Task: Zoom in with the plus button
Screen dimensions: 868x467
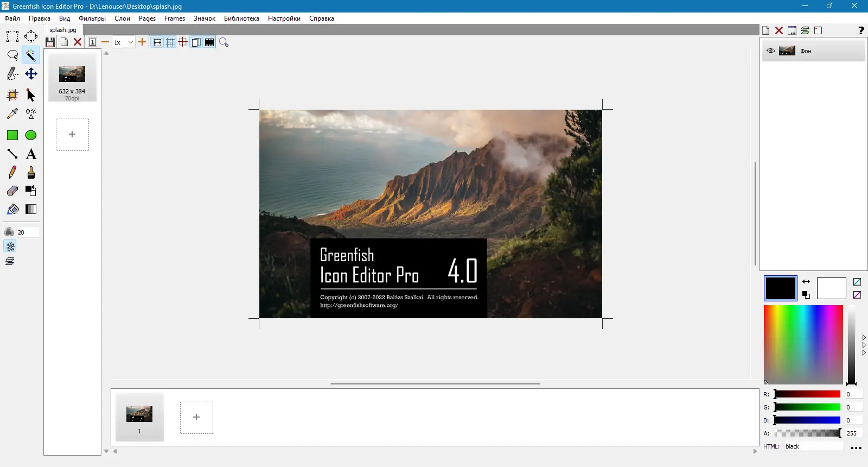Action: click(142, 42)
